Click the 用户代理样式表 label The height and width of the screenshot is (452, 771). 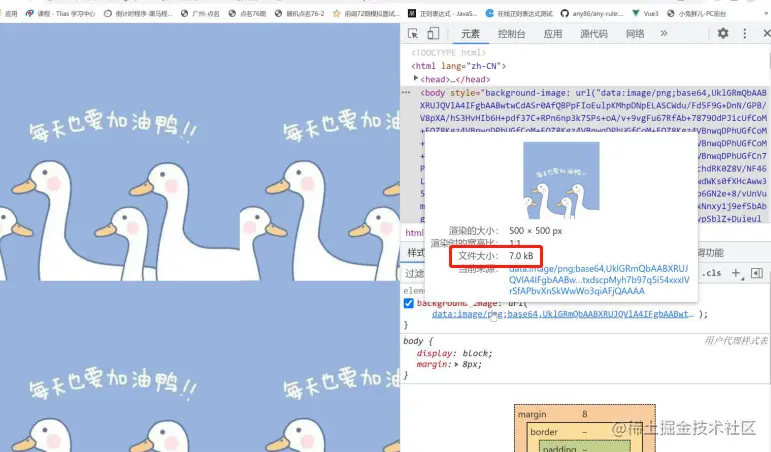[x=736, y=341]
